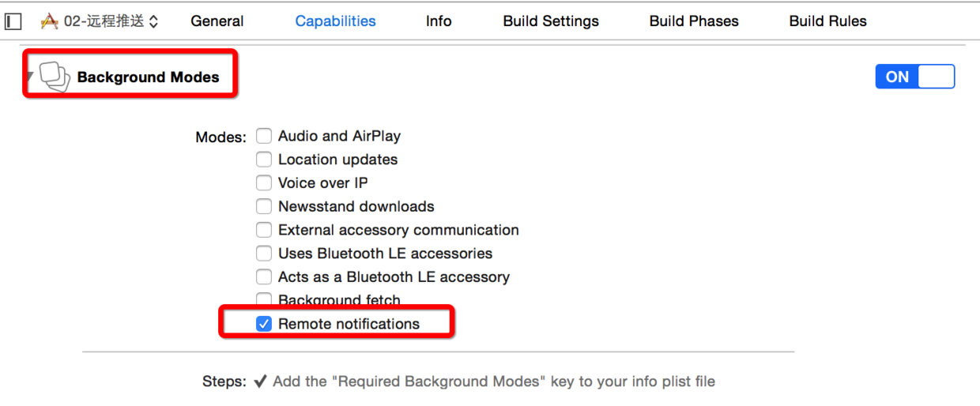Click the Background Modes stacked-squares icon
Viewport: 980px width, 406px height.
[55, 77]
